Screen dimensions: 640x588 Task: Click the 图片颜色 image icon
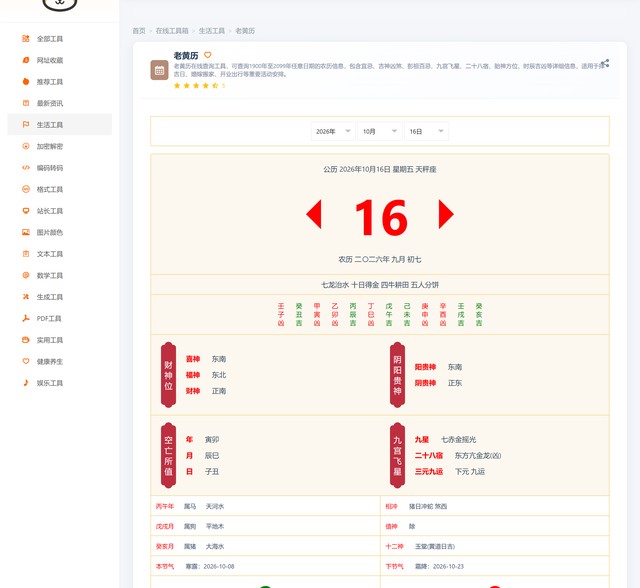tap(26, 232)
